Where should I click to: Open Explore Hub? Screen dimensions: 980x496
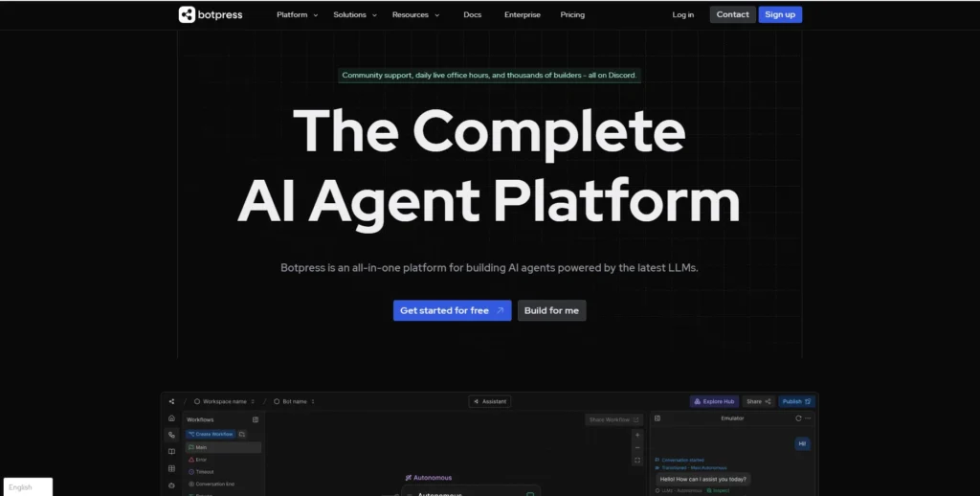pyautogui.click(x=714, y=401)
